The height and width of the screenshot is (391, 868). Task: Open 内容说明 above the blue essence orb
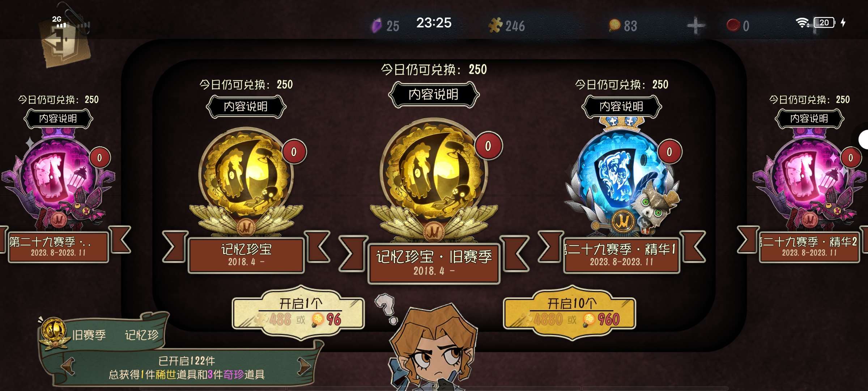click(x=621, y=106)
